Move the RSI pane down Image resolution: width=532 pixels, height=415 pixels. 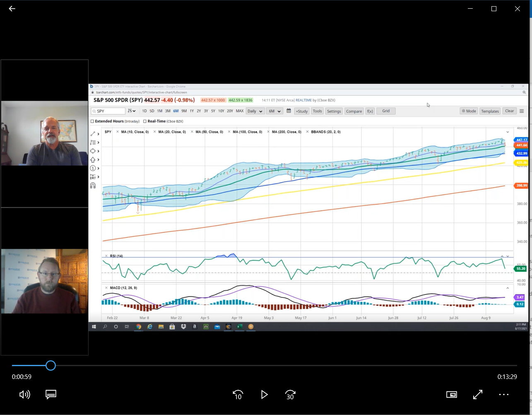[508, 256]
